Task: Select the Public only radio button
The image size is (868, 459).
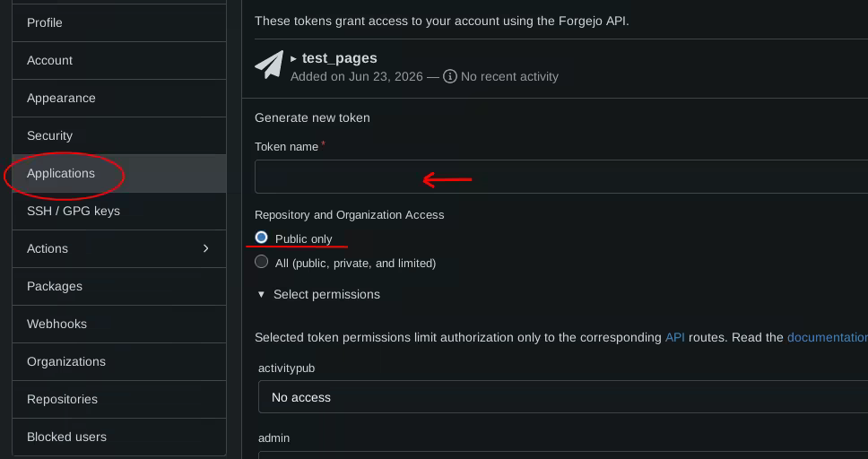Action: [261, 238]
